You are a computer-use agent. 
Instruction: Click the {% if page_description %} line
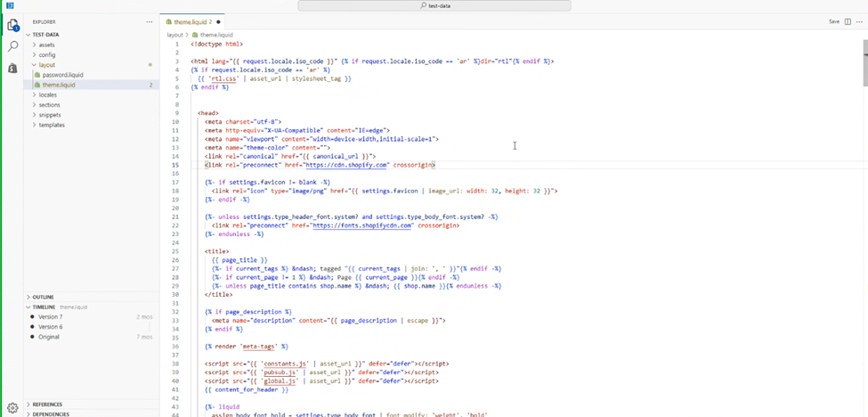(x=248, y=312)
